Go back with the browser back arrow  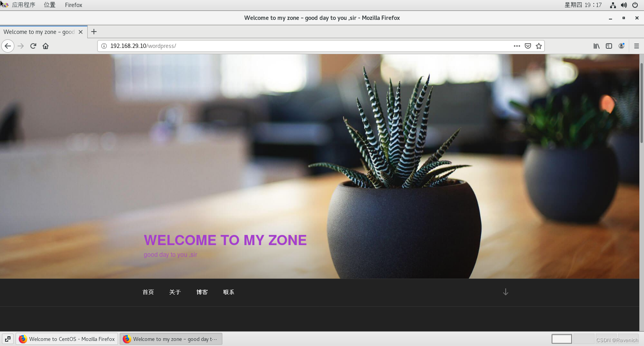pos(8,46)
